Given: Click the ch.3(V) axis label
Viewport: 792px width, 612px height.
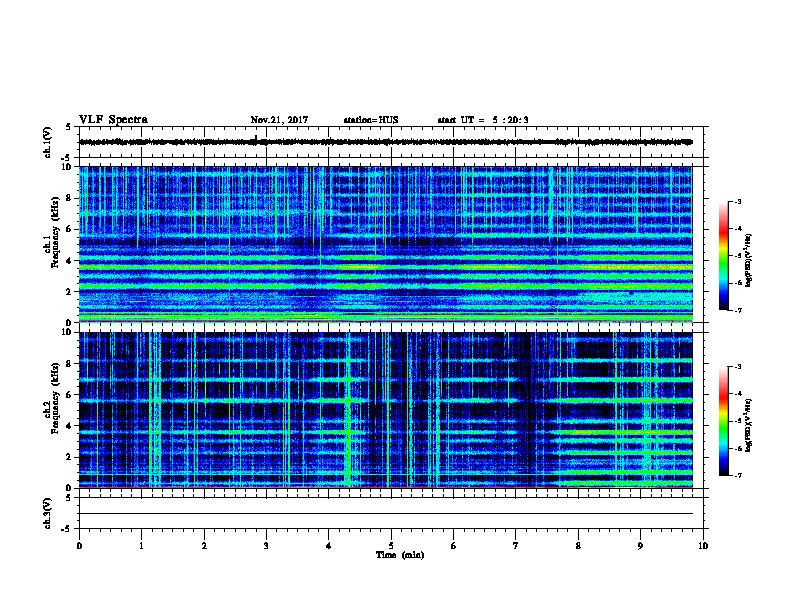Looking at the screenshot, I should pos(48,513).
